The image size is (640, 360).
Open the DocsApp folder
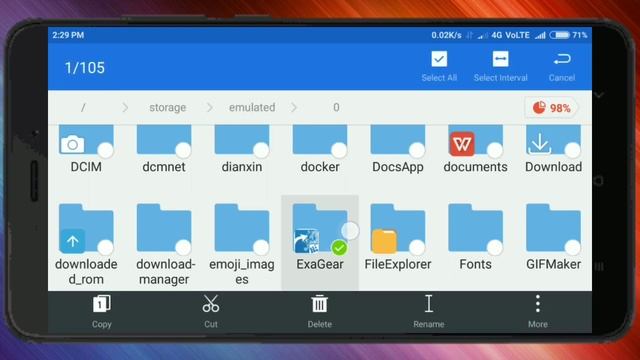click(x=398, y=140)
